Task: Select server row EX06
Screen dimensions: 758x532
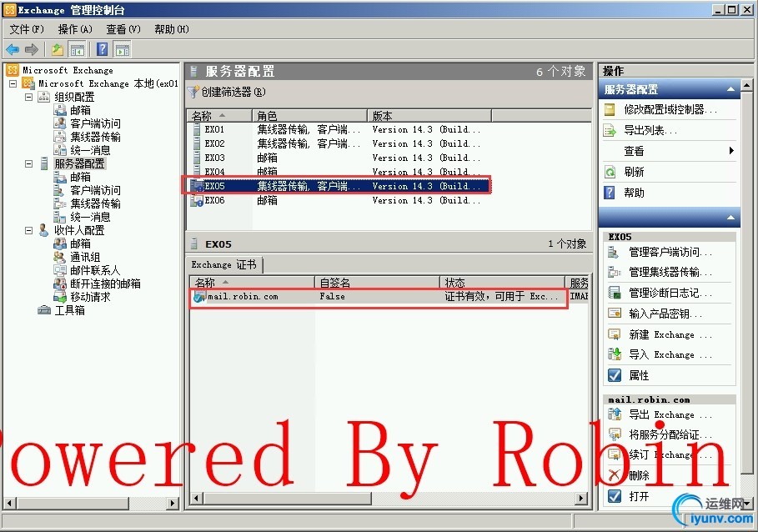Action: (x=338, y=200)
